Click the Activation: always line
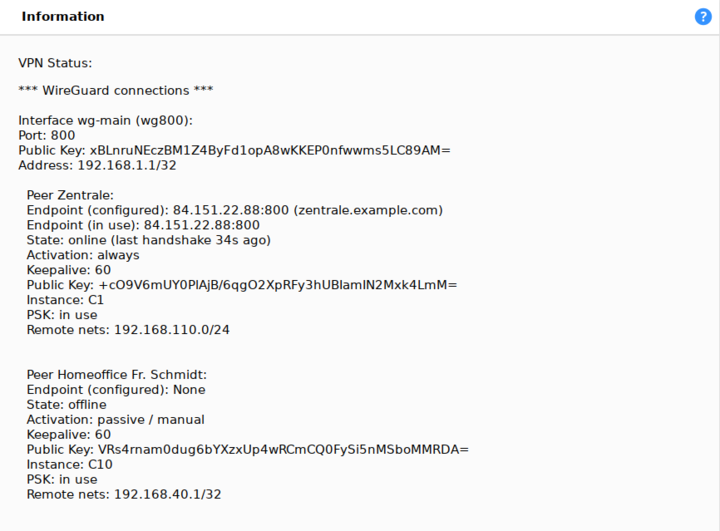This screenshot has height=531, width=720. coord(83,255)
